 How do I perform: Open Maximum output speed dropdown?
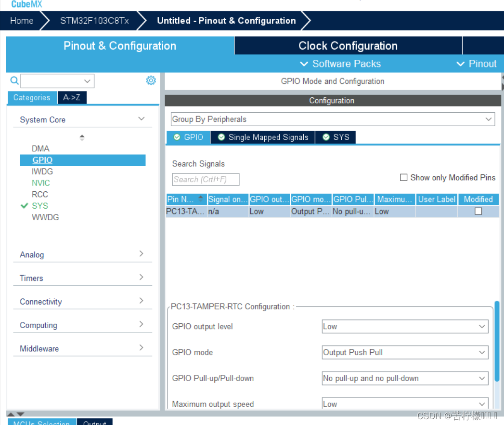pos(405,404)
